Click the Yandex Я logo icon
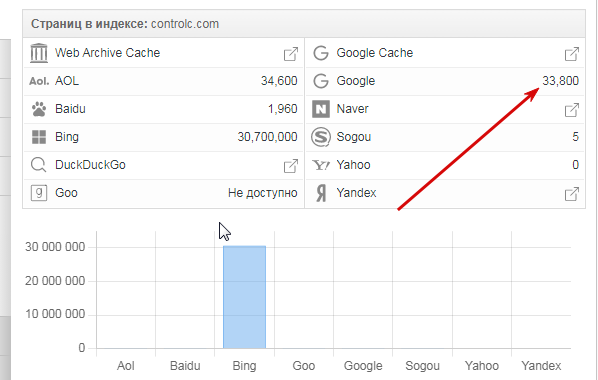The width and height of the screenshot is (598, 380). coord(321,193)
